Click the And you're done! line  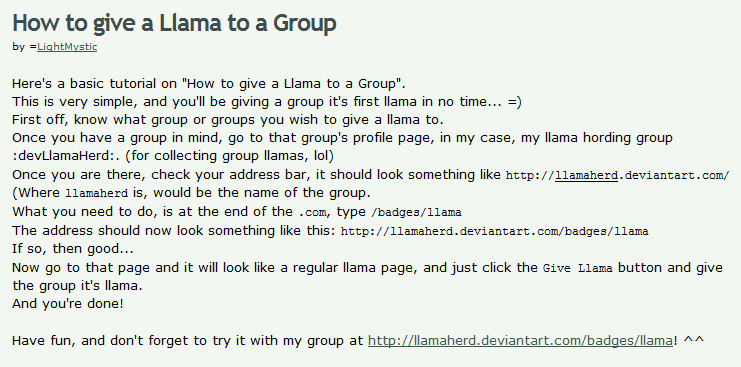coord(68,303)
